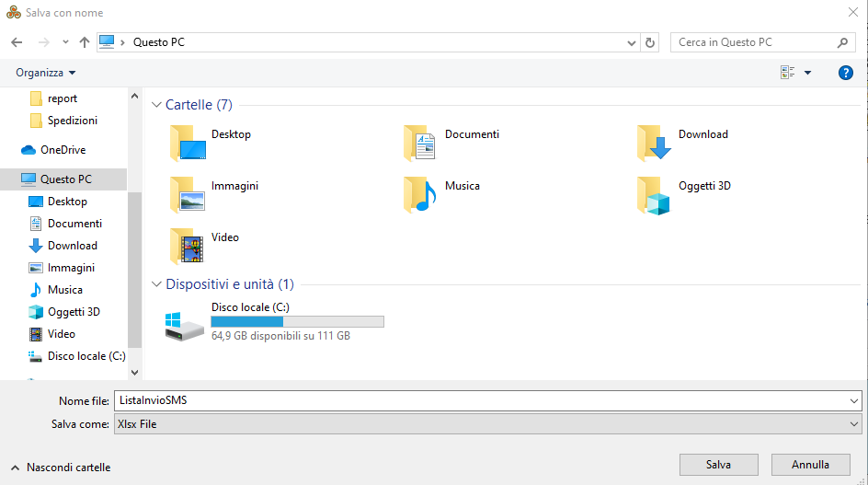Collapse the Dispositivi e unità group
Image resolution: width=868 pixels, height=485 pixels.
(x=156, y=284)
